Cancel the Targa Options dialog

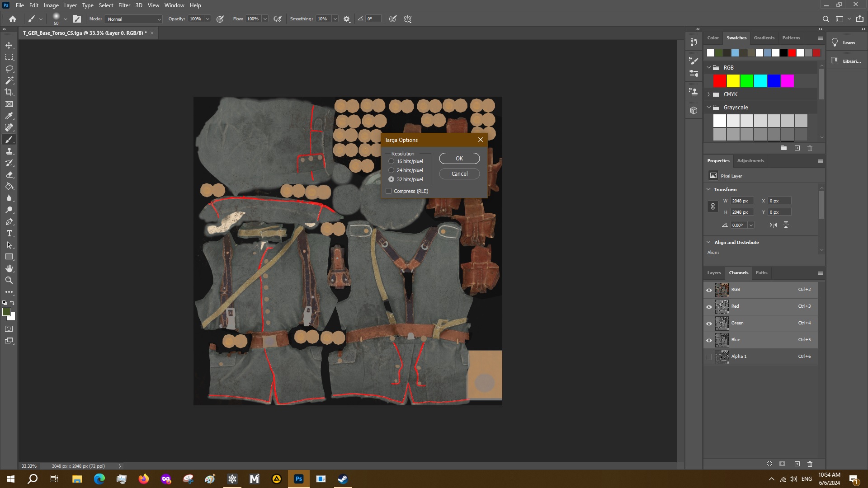coord(459,174)
